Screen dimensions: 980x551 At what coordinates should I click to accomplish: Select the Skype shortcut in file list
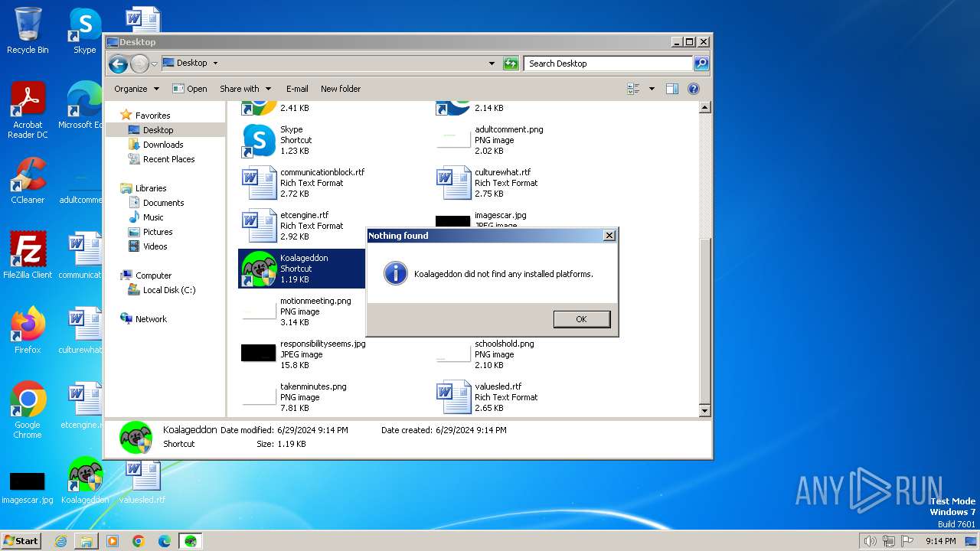(302, 140)
